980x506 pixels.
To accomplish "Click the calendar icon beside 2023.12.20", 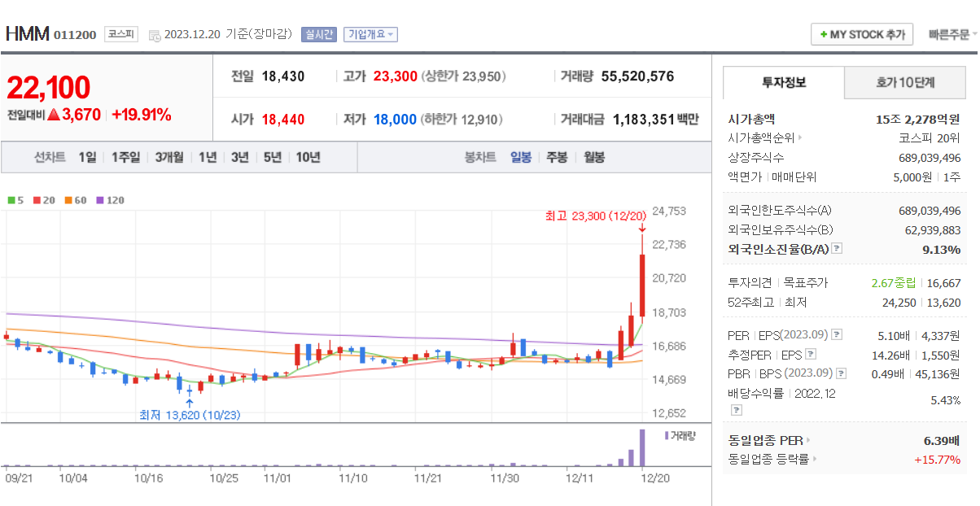I will point(154,36).
